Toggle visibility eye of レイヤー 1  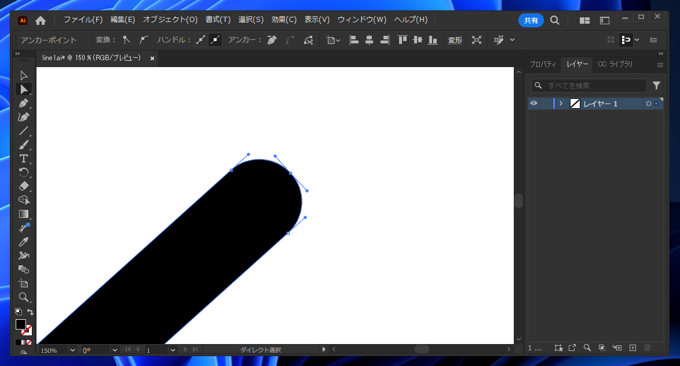534,103
